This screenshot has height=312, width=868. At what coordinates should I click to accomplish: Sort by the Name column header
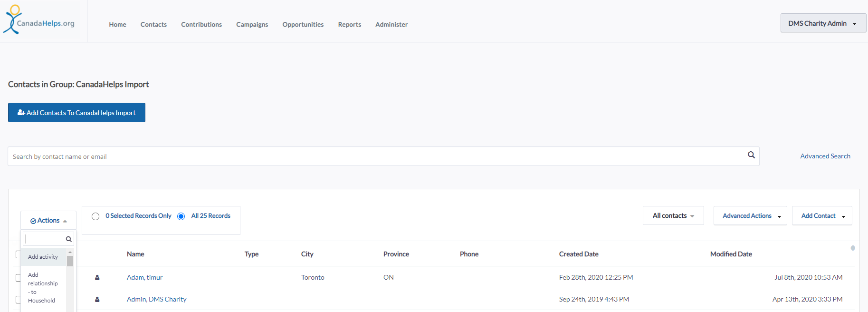[135, 254]
